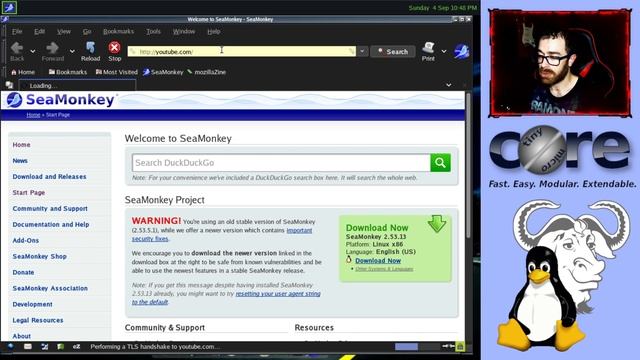640x360 pixels.
Task: Open Other Systems & Languages link
Action: point(384,269)
